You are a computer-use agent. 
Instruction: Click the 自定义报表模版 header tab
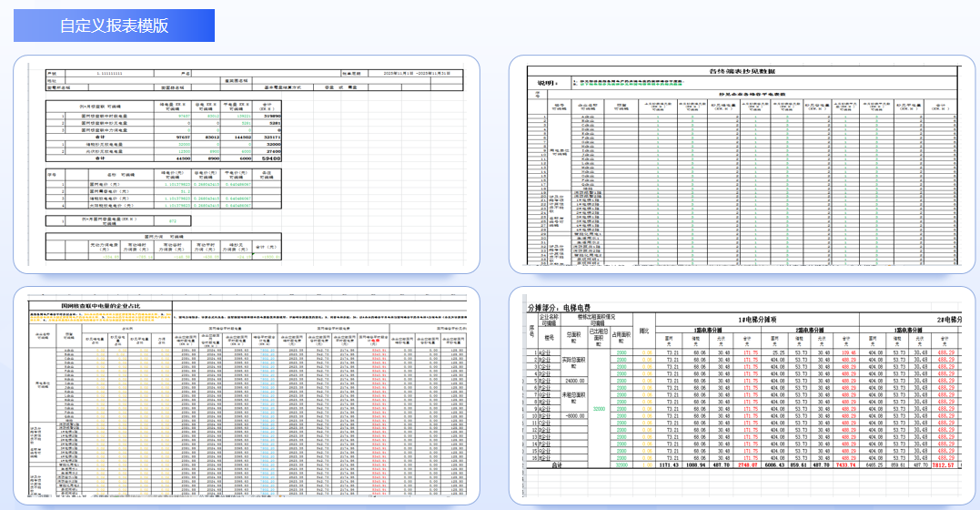(115, 25)
